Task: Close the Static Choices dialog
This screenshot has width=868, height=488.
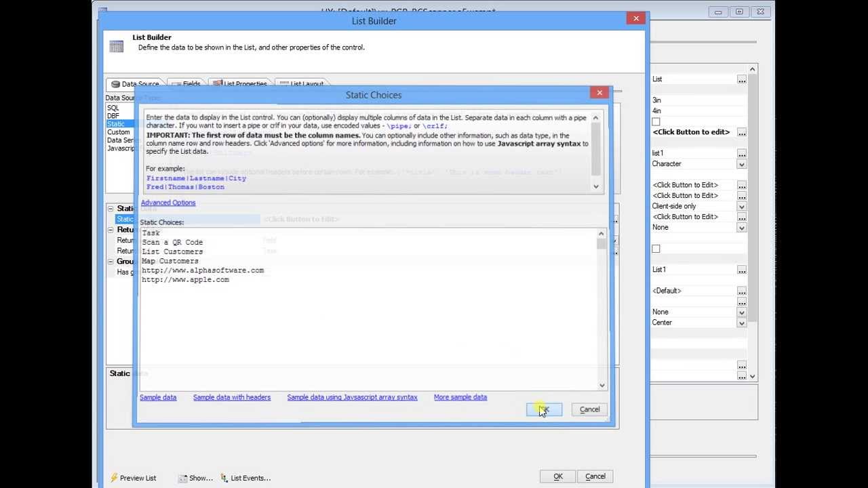Action: click(599, 92)
